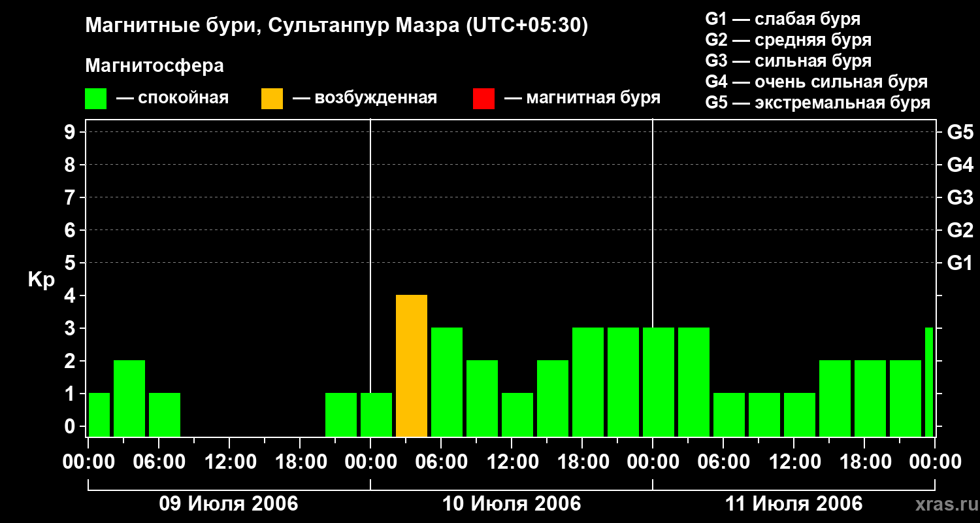Click the Kp 2 bar on 09 Июля
980x523 pixels.
[x=129, y=398]
